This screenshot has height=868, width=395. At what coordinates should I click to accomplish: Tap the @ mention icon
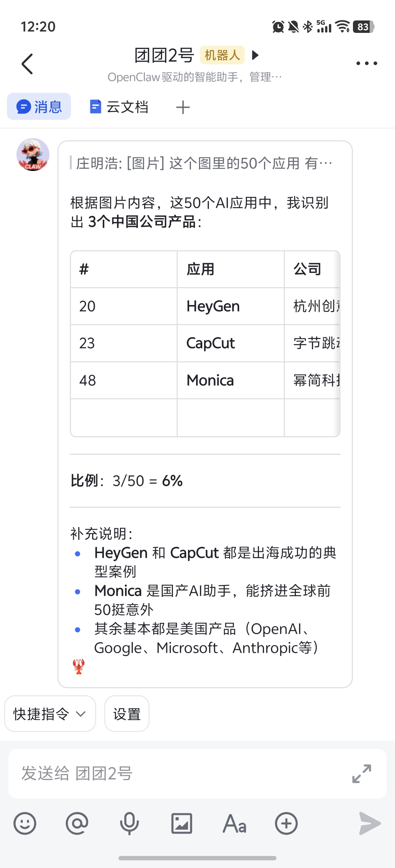(x=77, y=823)
